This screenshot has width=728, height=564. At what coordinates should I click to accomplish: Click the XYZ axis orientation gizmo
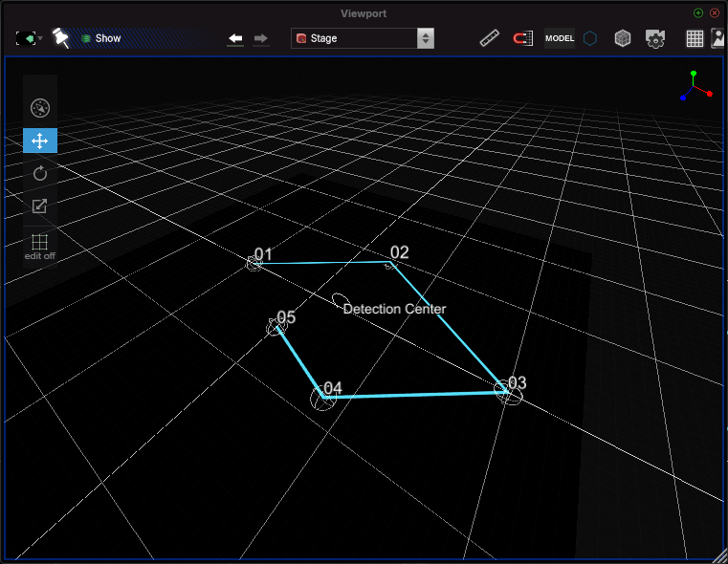[695, 85]
